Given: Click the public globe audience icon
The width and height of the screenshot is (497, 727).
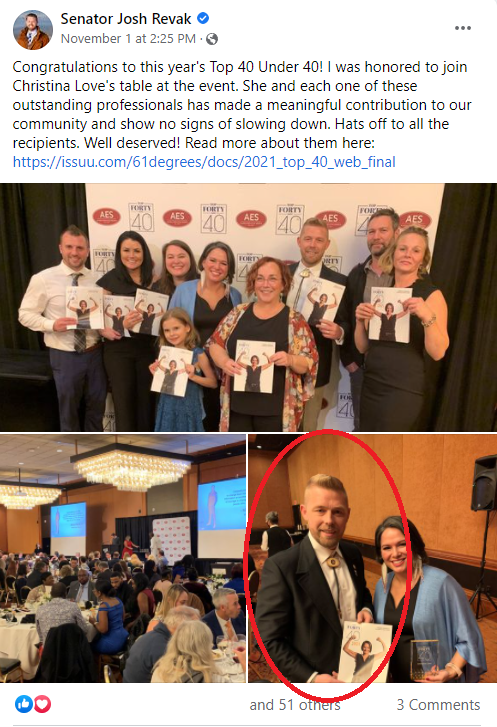Looking at the screenshot, I should click(212, 39).
